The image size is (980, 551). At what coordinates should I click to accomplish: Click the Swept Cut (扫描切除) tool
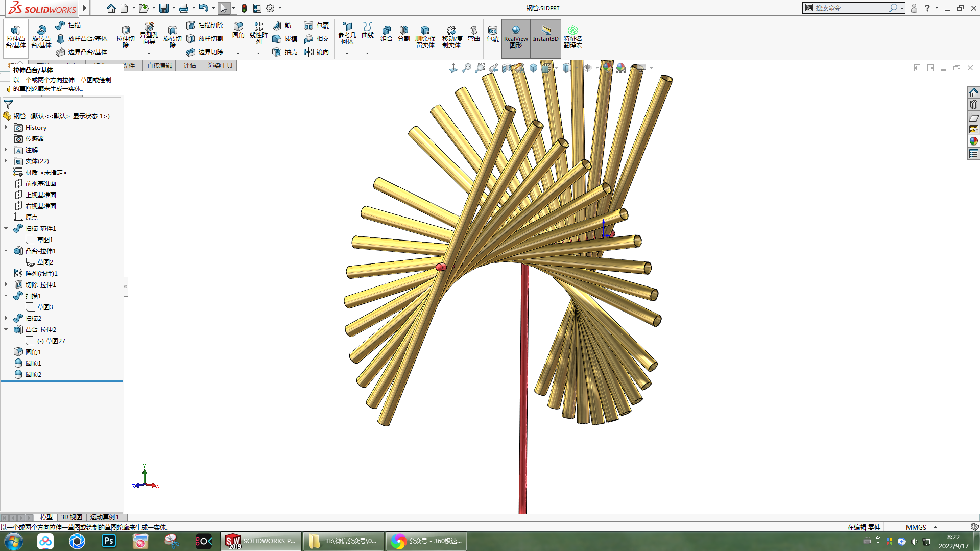(205, 25)
